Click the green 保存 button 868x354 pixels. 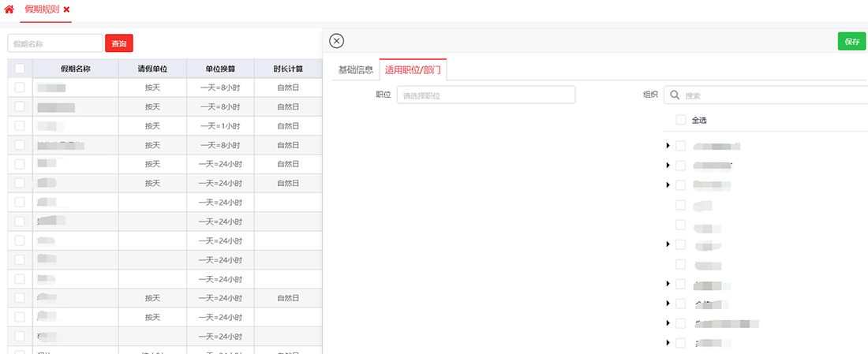(851, 42)
